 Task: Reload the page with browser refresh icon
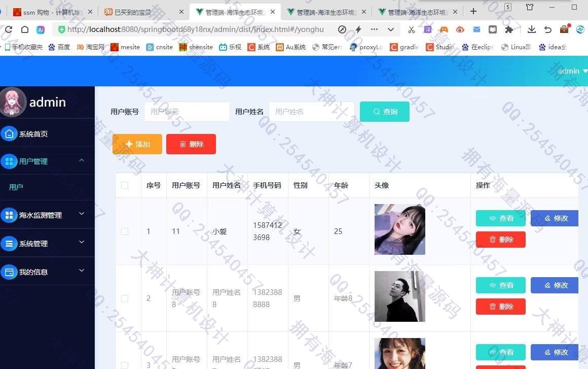(9, 29)
